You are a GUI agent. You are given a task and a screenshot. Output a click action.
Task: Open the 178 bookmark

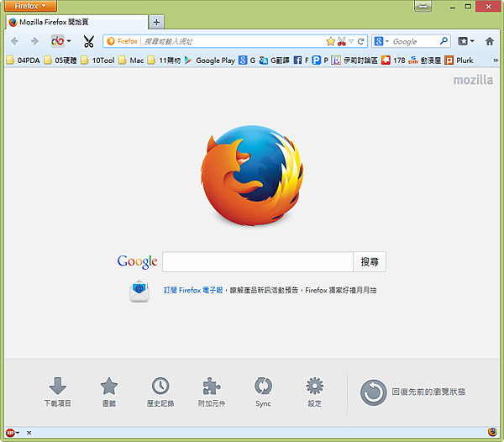(393, 61)
